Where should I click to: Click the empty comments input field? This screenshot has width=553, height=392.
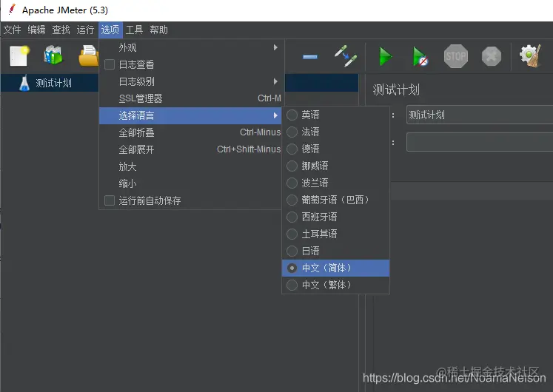pos(480,142)
